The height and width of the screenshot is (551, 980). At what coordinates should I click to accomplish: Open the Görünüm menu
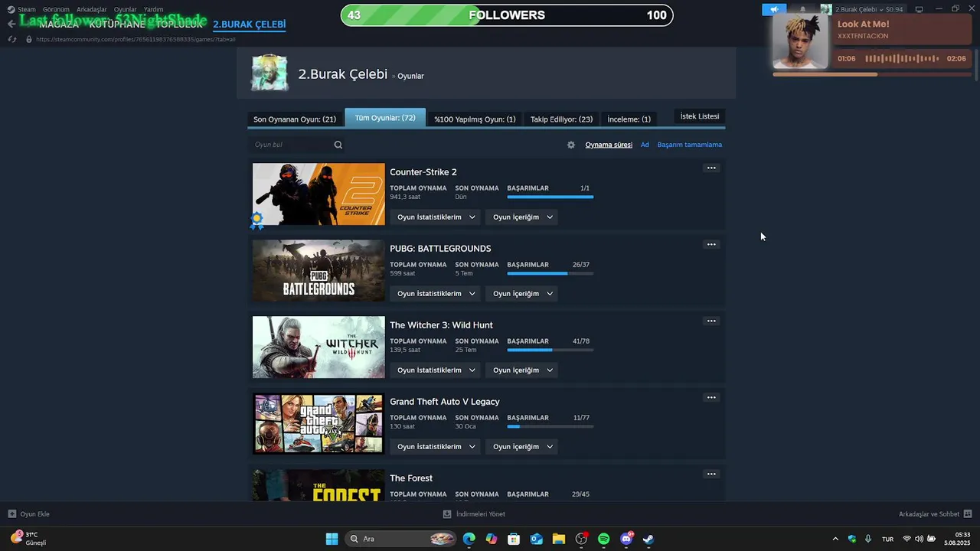point(56,9)
